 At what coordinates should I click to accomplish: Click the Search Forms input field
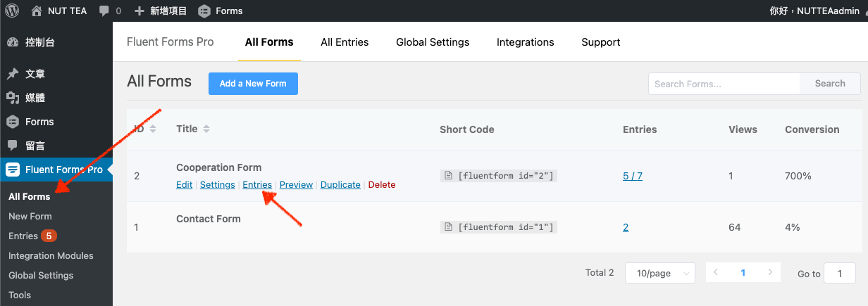pyautogui.click(x=724, y=84)
